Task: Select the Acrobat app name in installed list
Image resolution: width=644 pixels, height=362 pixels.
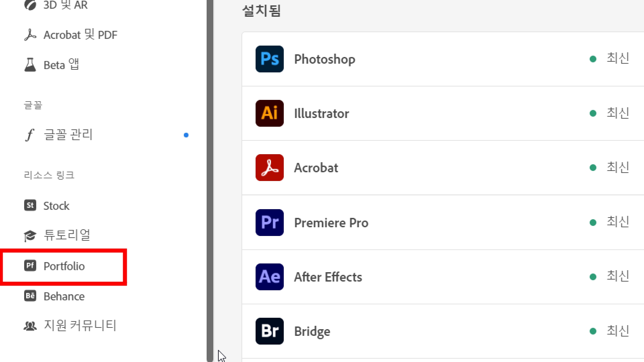Action: click(316, 168)
